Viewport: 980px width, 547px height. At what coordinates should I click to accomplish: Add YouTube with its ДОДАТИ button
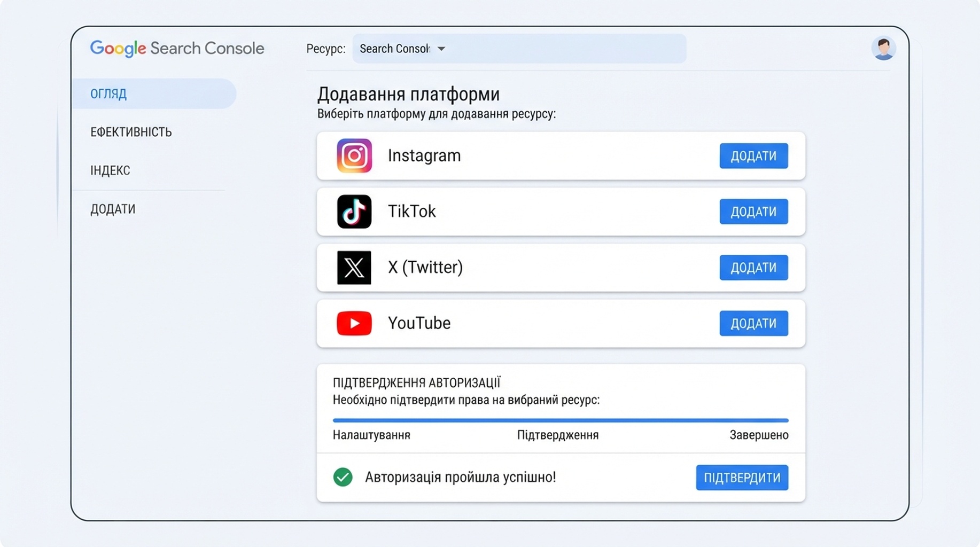coord(753,323)
